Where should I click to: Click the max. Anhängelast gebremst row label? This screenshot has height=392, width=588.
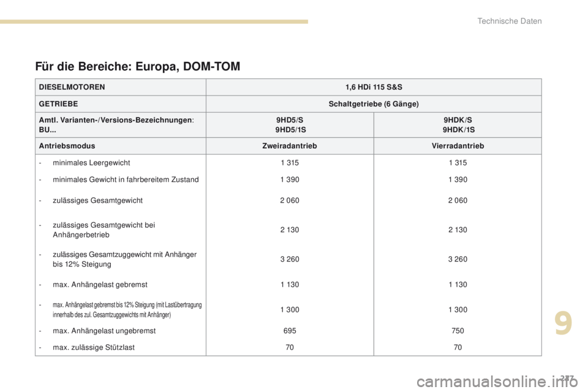click(100, 284)
